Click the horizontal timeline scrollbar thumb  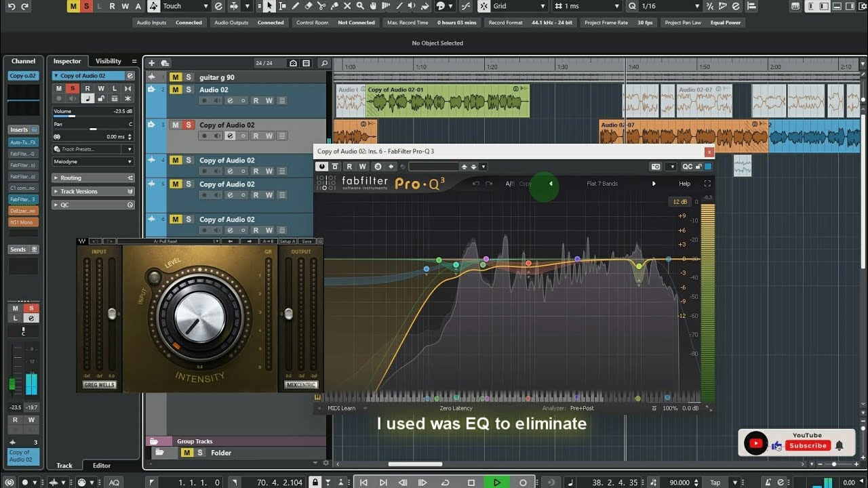(x=415, y=464)
